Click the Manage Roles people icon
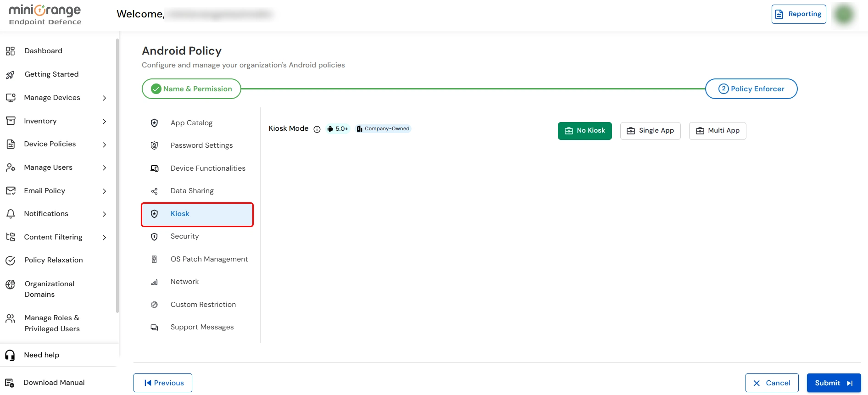 pos(11,318)
